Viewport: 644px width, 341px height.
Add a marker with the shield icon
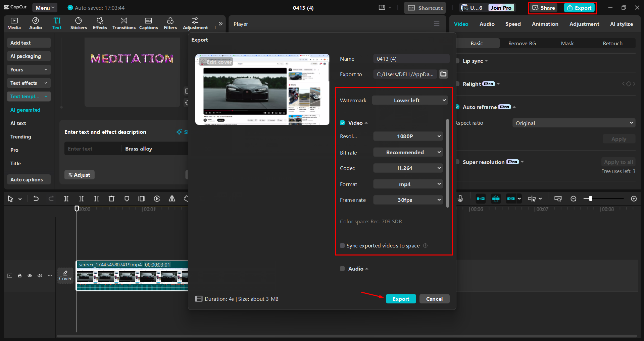coord(127,199)
